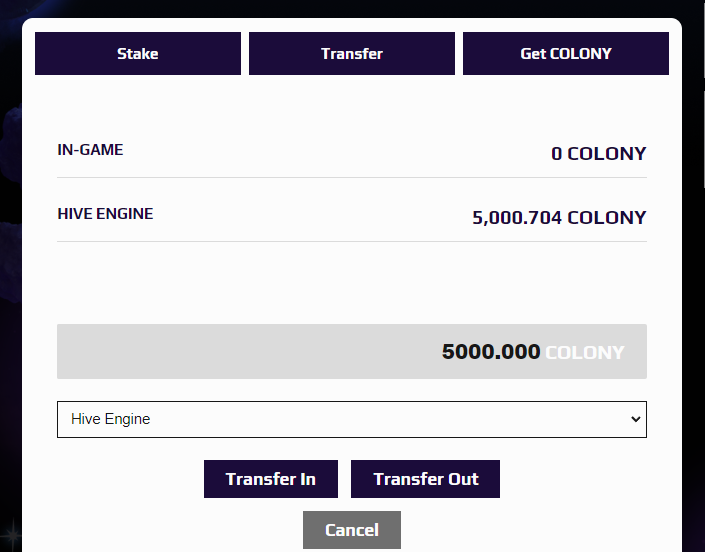
Task: Click blank space left of Transfer In
Action: coord(120,479)
